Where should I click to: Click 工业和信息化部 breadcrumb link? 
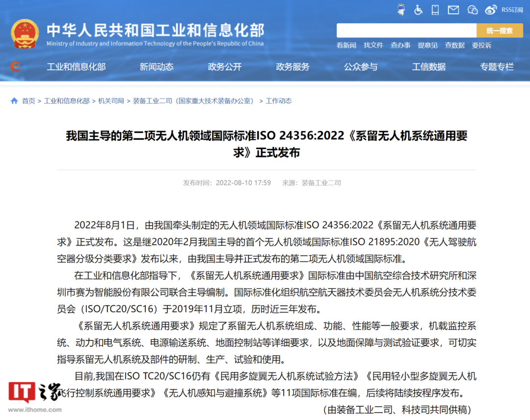67,101
